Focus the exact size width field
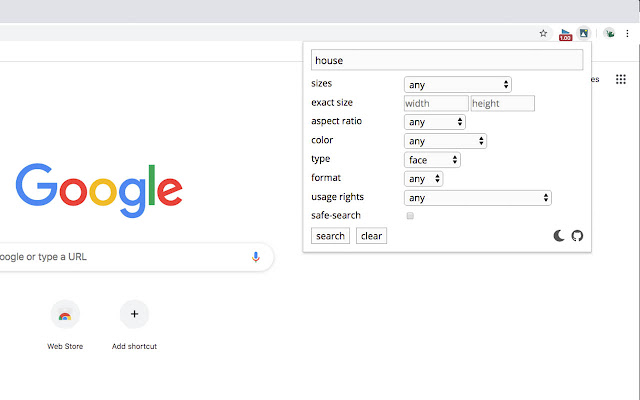 [436, 103]
